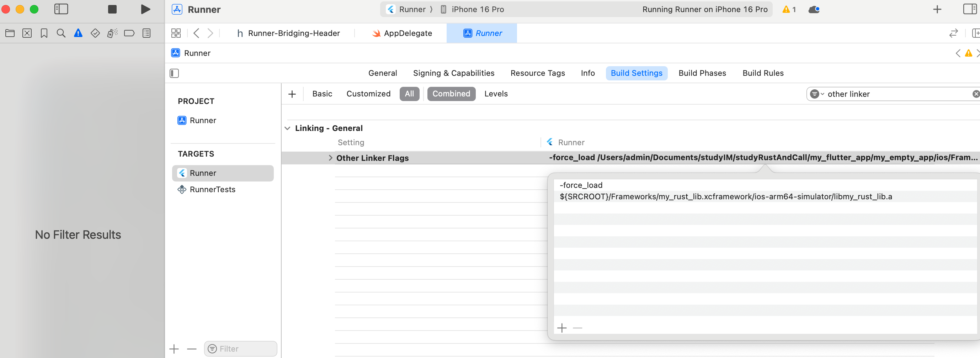Click the targets Filter field
Image resolution: width=980 pixels, height=358 pixels.
point(240,349)
